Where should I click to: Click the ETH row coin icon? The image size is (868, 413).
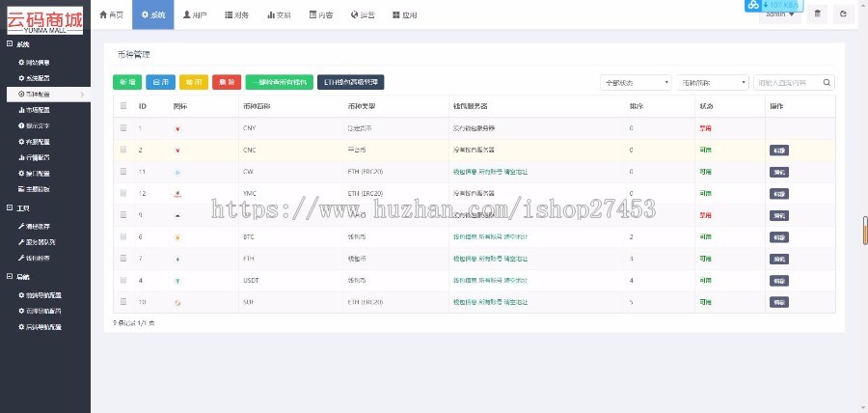pos(177,260)
